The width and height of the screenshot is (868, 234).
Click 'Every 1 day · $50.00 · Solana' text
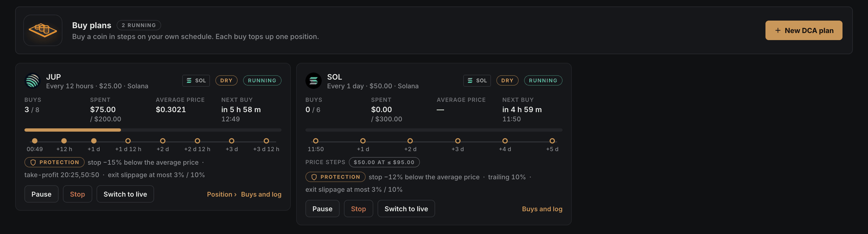[x=373, y=86]
